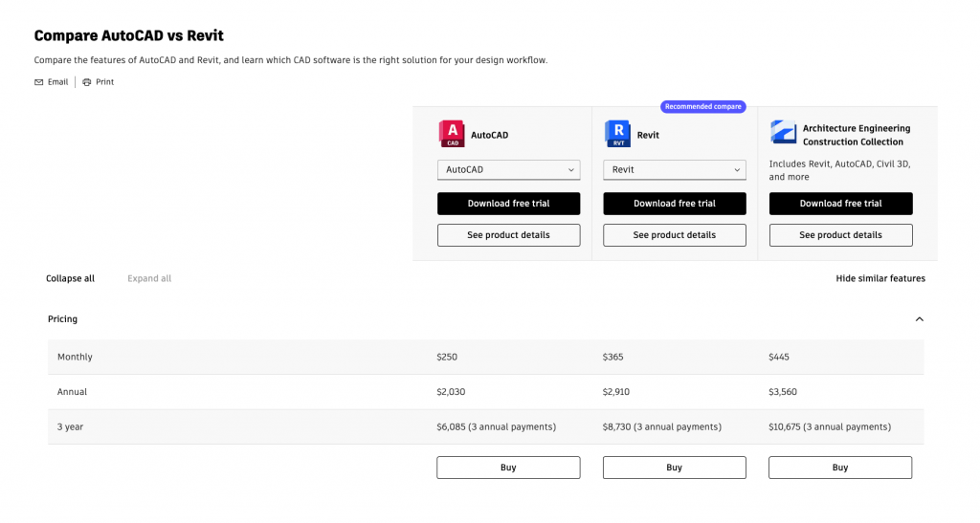Select Collapse all sections
This screenshot has height=523, width=980.
(70, 279)
